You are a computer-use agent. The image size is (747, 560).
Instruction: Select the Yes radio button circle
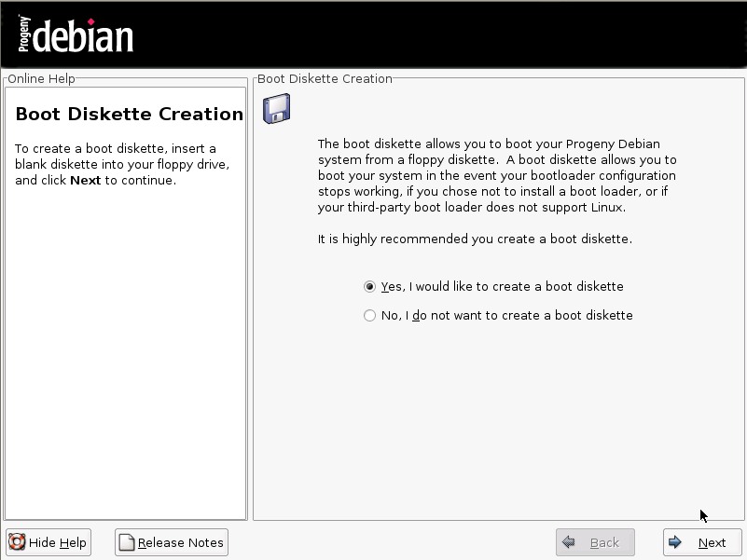coord(370,287)
